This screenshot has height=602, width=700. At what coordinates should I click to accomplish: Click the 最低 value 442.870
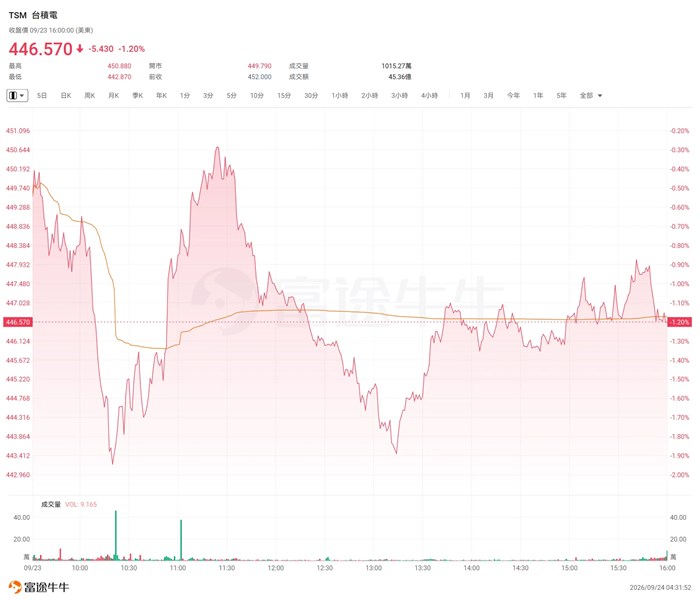coord(119,77)
